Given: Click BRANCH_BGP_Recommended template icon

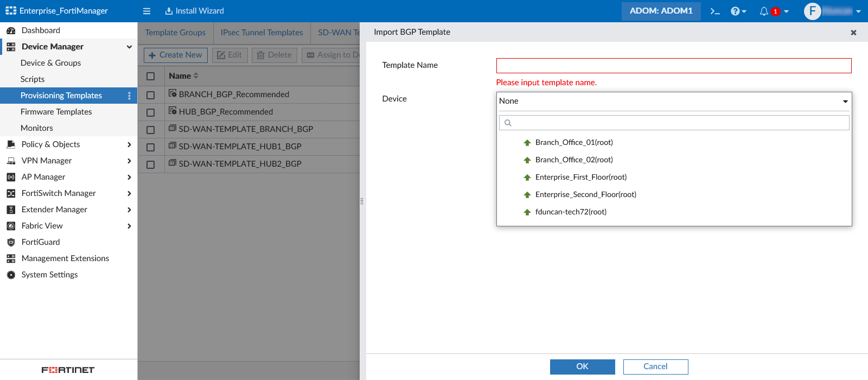Looking at the screenshot, I should [173, 93].
